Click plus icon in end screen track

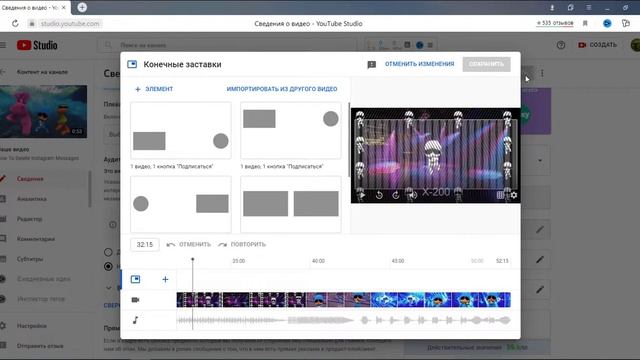(x=165, y=279)
